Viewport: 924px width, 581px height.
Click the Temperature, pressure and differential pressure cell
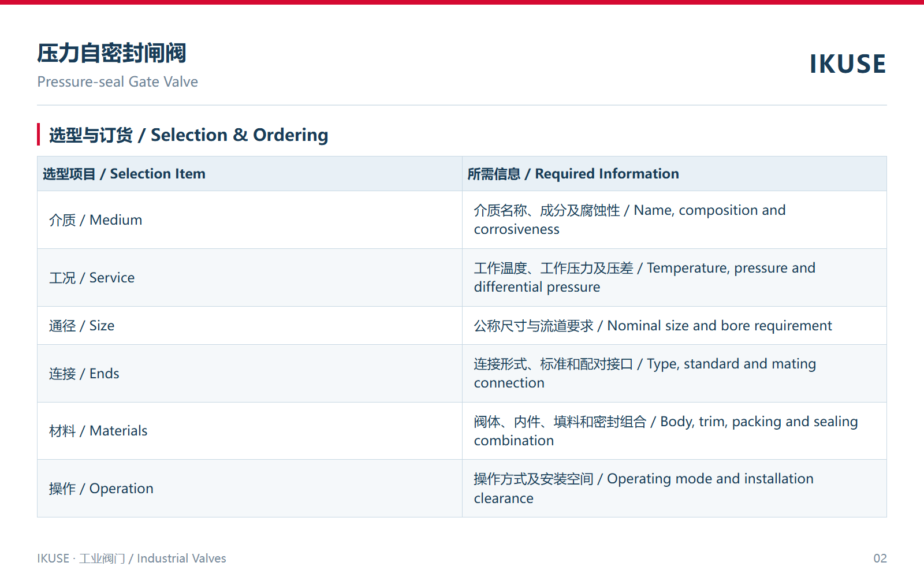[x=675, y=278]
